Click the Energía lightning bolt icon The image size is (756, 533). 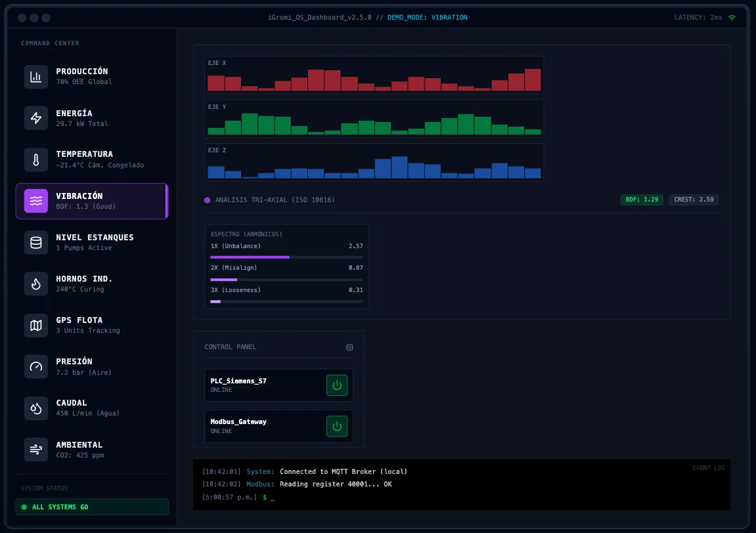[36, 118]
